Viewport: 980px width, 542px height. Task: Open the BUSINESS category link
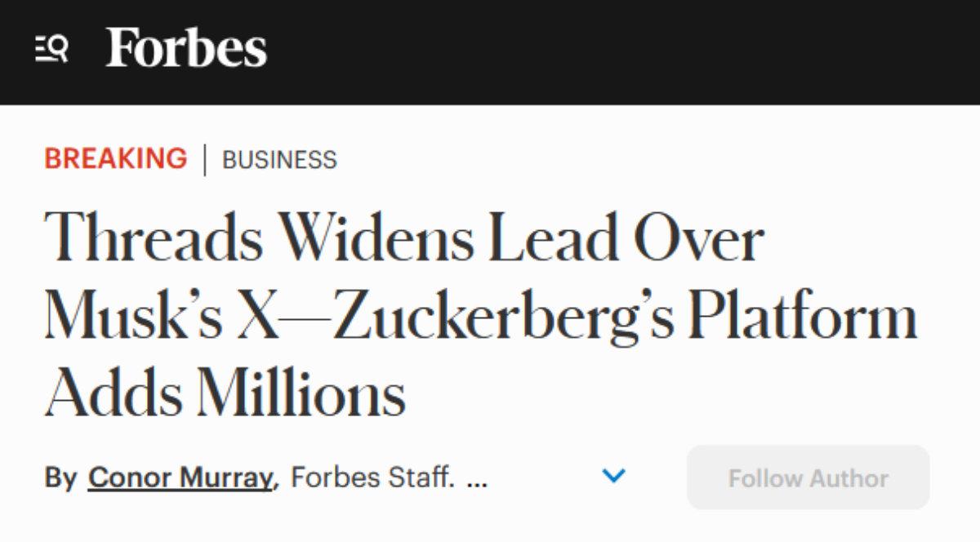(x=279, y=159)
